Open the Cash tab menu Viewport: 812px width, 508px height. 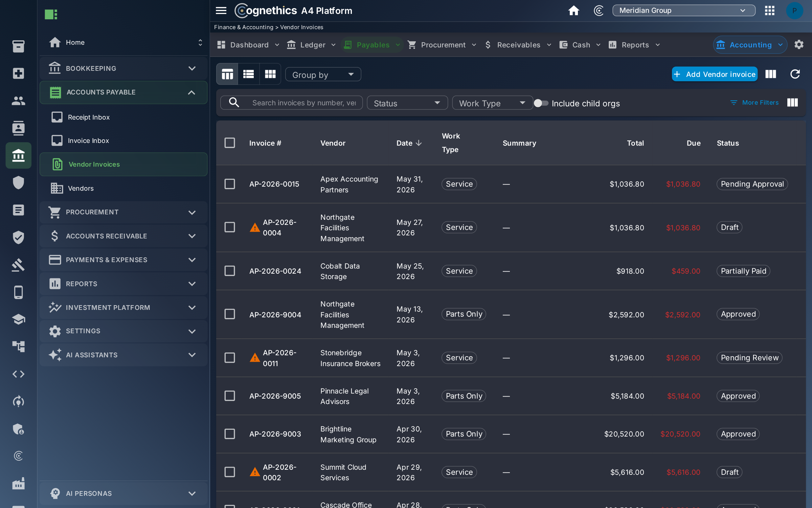(x=580, y=45)
